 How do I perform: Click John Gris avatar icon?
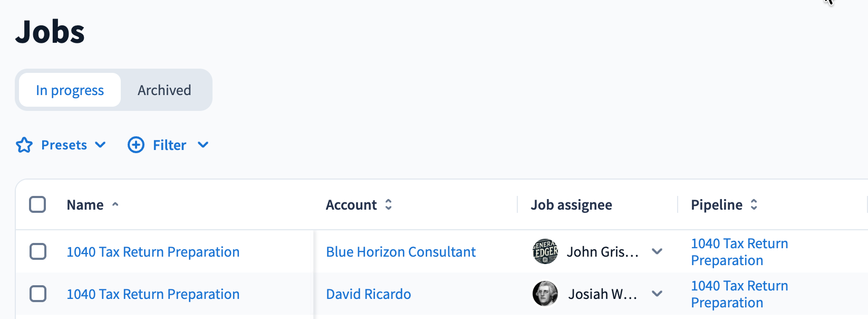click(545, 251)
